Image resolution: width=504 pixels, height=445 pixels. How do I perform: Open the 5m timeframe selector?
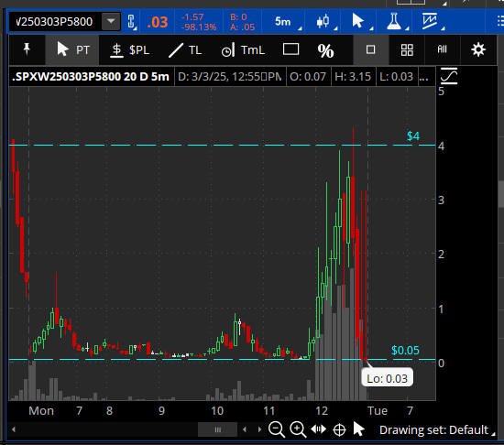283,21
